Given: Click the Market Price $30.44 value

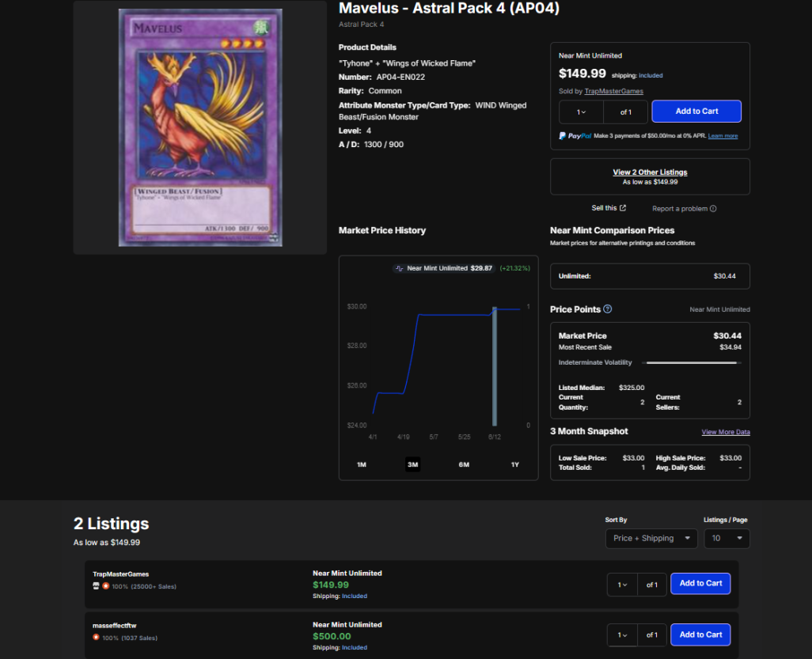Looking at the screenshot, I should (727, 336).
